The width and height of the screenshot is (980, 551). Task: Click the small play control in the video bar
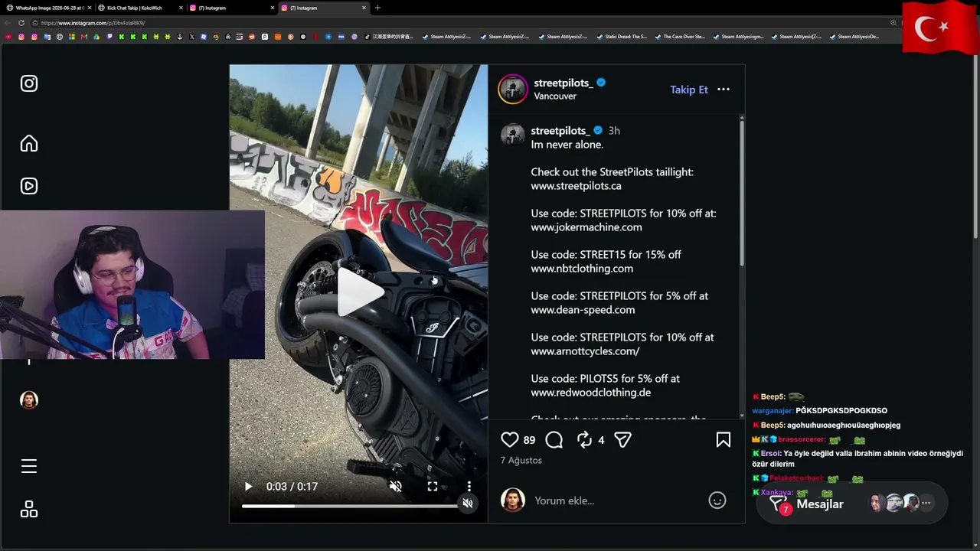tap(248, 487)
